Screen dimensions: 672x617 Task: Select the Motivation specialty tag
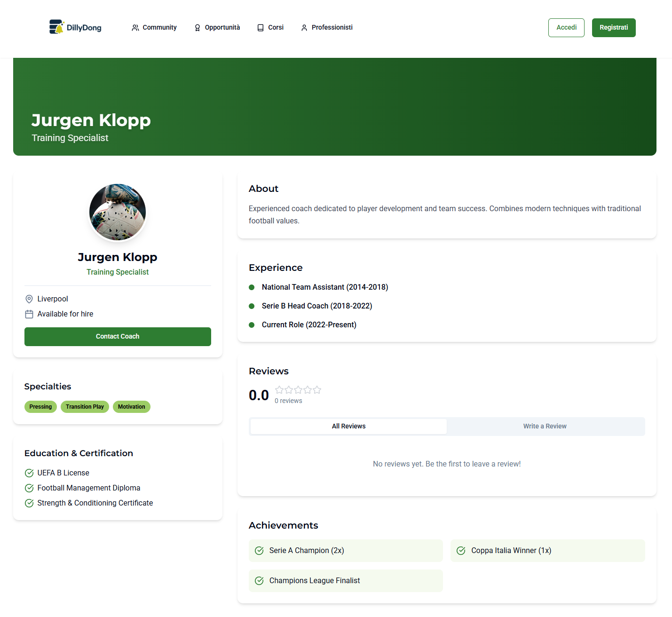point(132,407)
